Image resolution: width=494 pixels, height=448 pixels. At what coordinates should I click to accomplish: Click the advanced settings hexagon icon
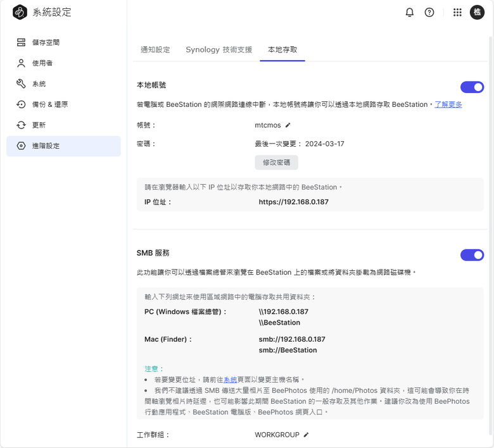[21, 146]
